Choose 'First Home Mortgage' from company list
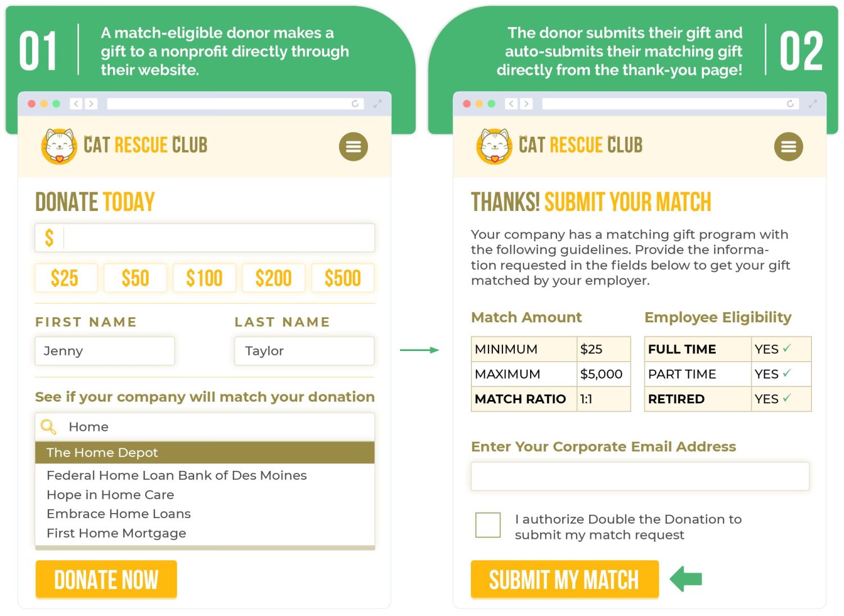The image size is (844, 616). pos(116,533)
